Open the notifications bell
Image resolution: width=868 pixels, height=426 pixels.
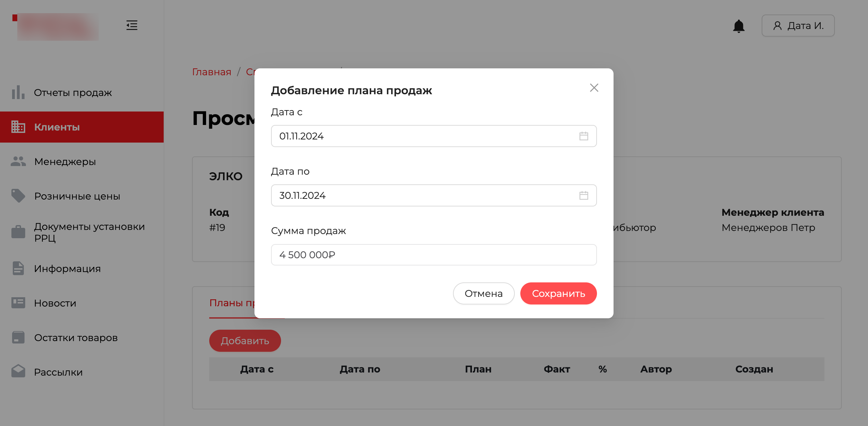tap(739, 26)
